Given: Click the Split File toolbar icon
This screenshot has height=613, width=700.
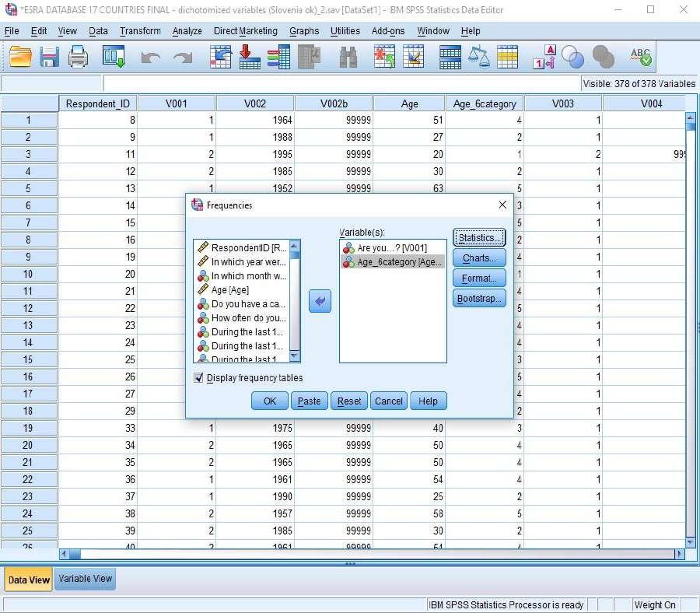Looking at the screenshot, I should [450, 57].
